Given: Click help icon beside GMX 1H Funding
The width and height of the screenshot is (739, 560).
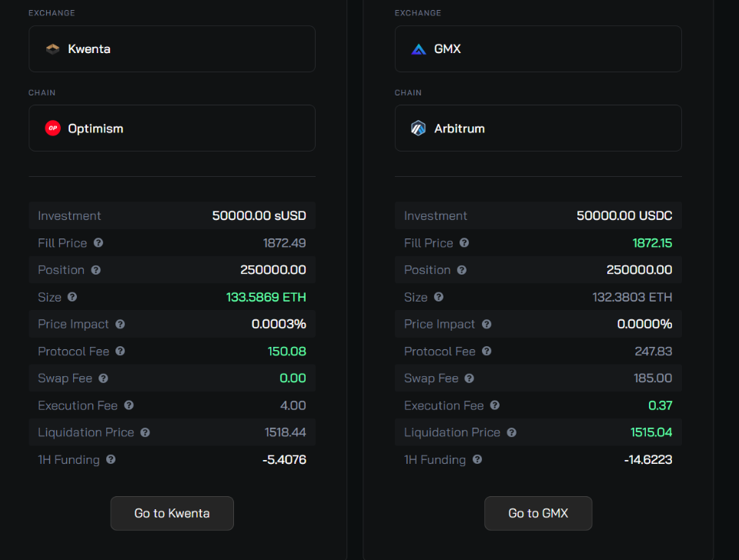Looking at the screenshot, I should tap(477, 459).
